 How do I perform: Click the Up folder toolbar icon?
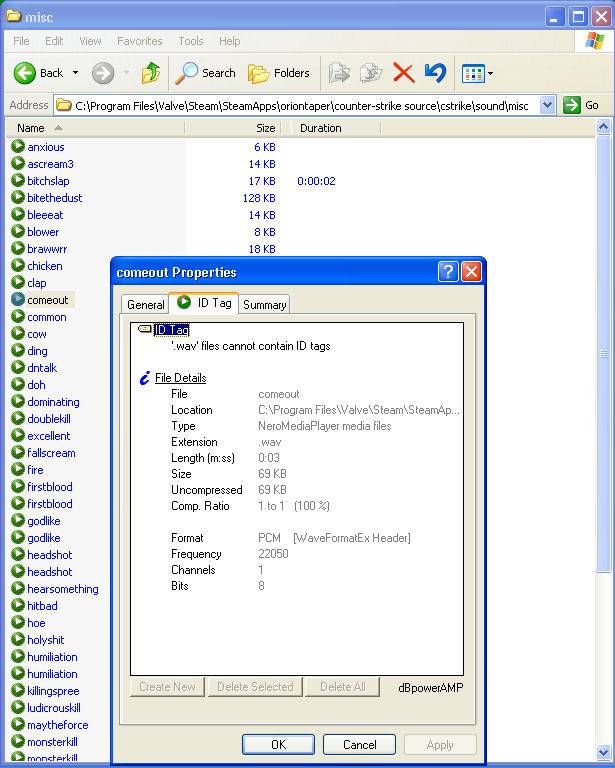151,73
